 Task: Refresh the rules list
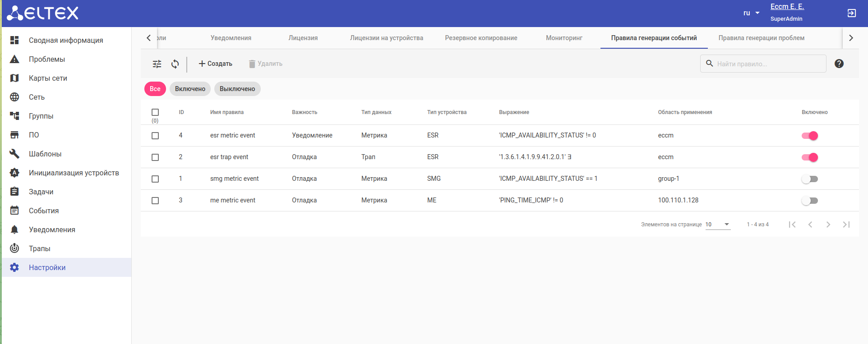click(175, 64)
